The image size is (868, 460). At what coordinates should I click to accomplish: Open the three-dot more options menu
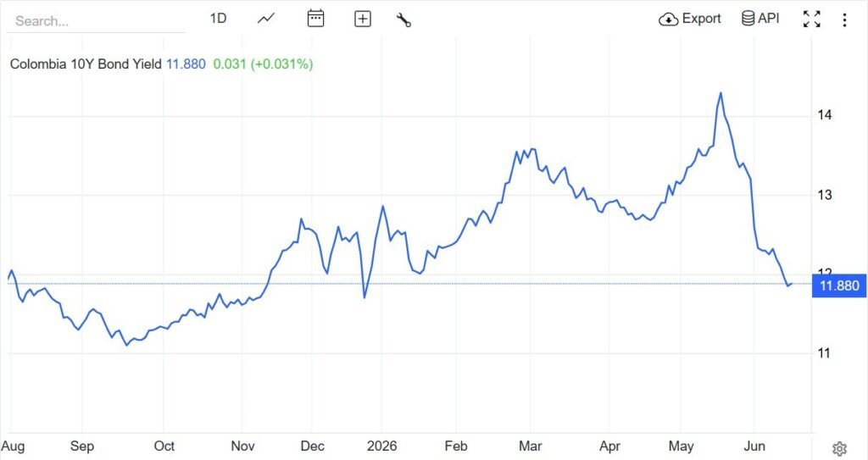pos(844,20)
